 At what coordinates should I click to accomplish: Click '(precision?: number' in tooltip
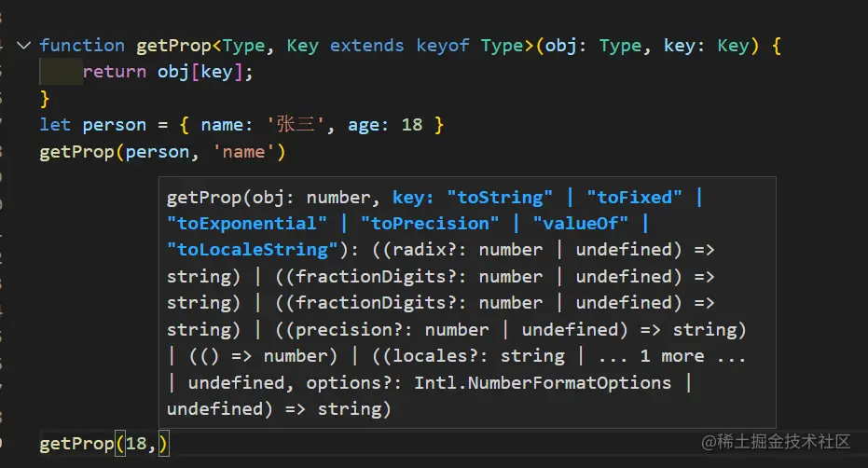(387, 330)
